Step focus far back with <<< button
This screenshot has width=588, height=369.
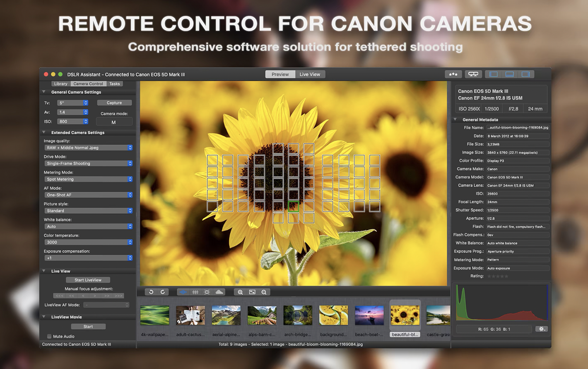pos(60,296)
